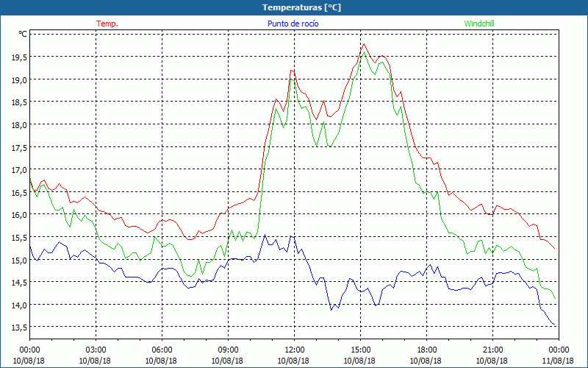Click the 15,0 y-axis value

[x=19, y=260]
